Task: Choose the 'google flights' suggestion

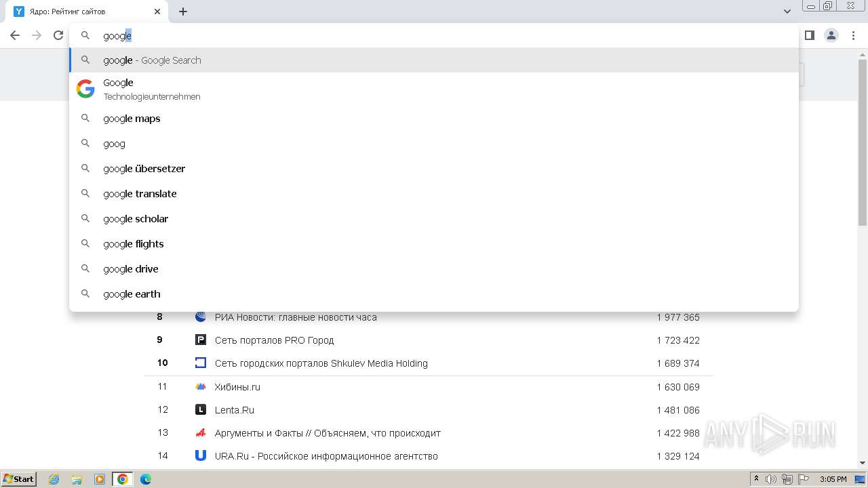Action: coord(434,244)
